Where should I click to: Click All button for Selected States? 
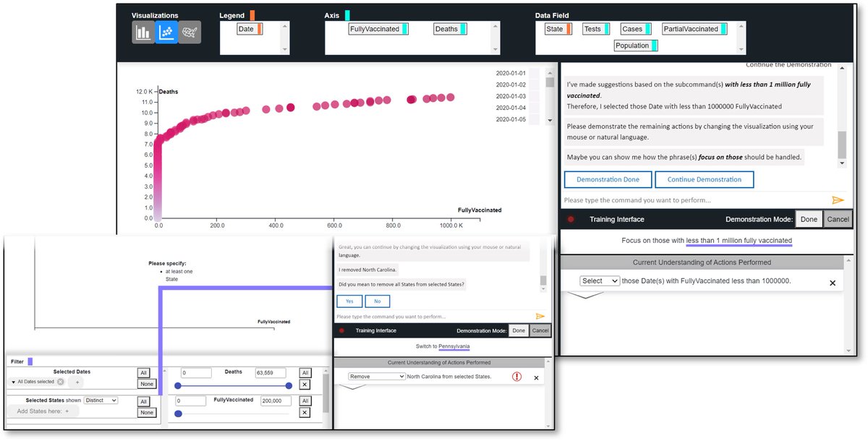click(143, 401)
